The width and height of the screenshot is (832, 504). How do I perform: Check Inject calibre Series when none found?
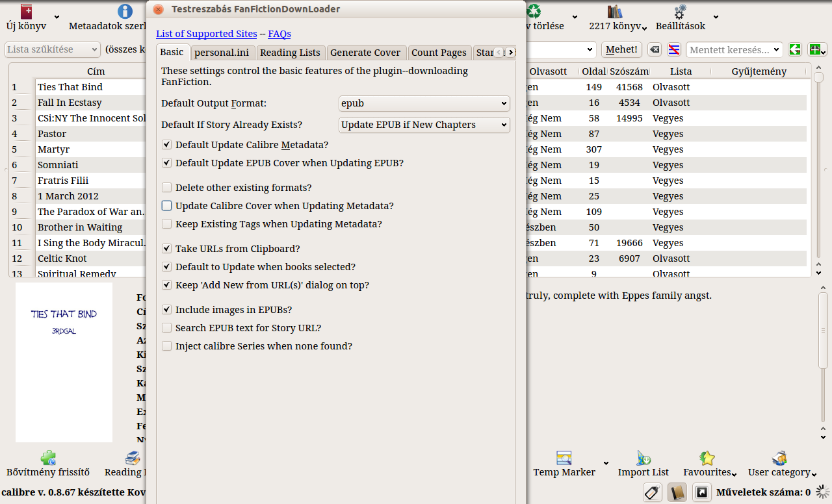pos(167,346)
